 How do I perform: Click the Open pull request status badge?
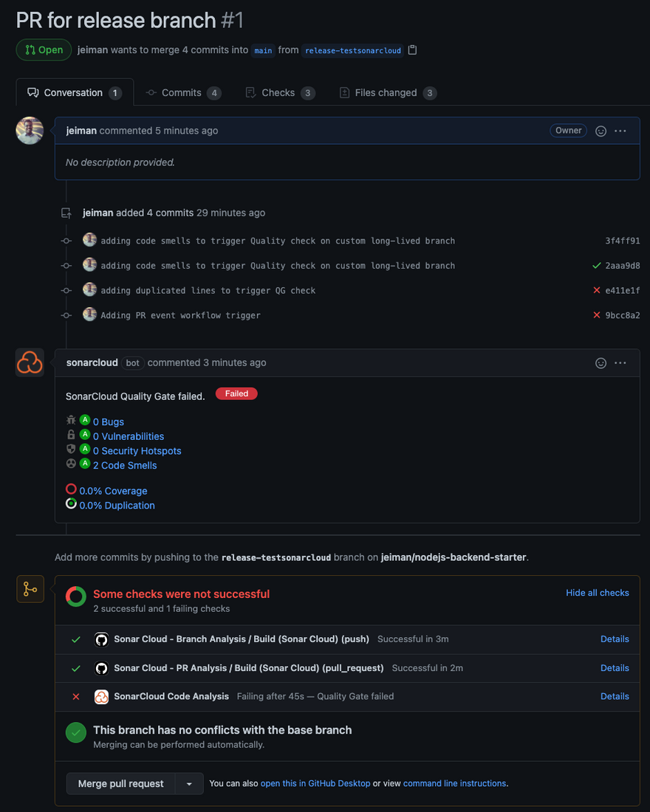pos(44,50)
